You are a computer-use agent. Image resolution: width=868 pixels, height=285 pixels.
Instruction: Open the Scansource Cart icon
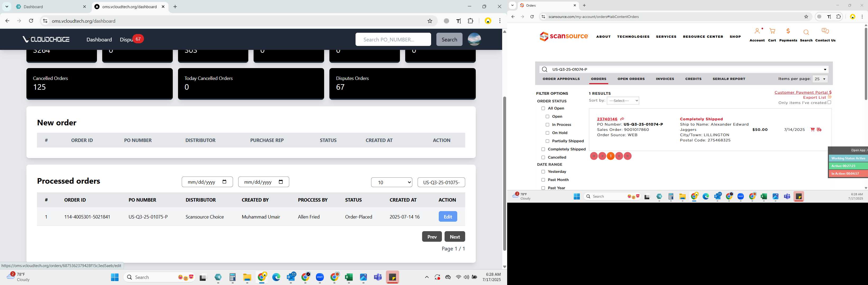coord(772,31)
